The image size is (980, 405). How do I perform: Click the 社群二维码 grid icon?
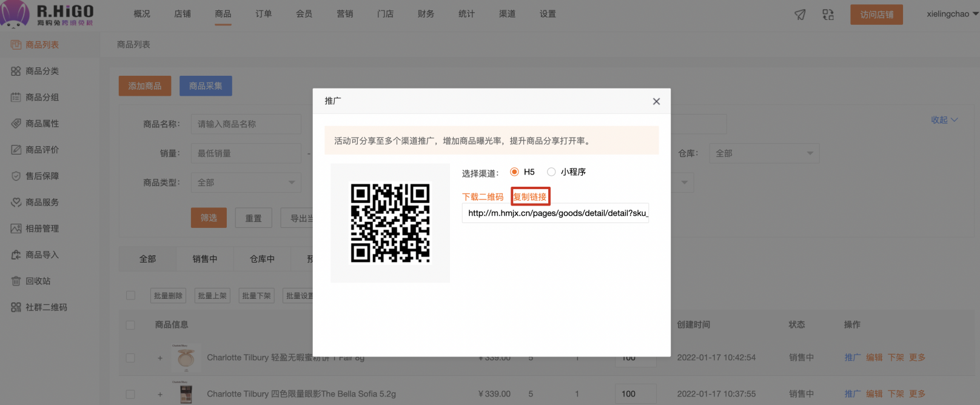pos(16,307)
